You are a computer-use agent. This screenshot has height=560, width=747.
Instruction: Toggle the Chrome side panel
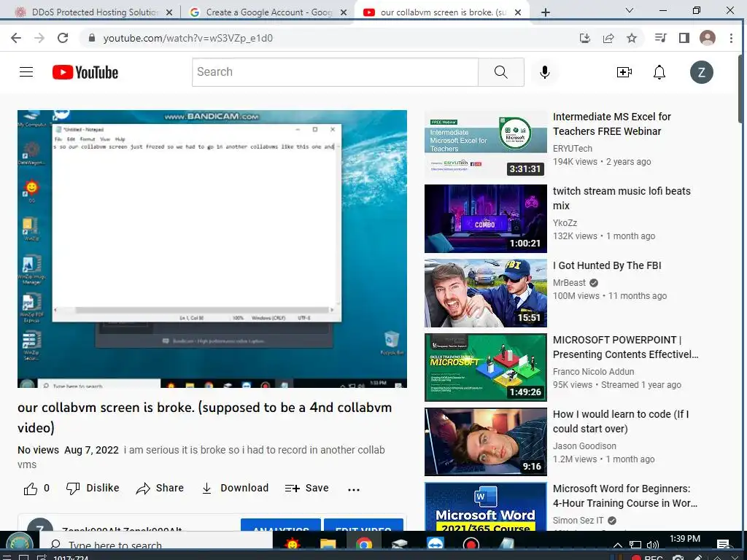pos(684,38)
